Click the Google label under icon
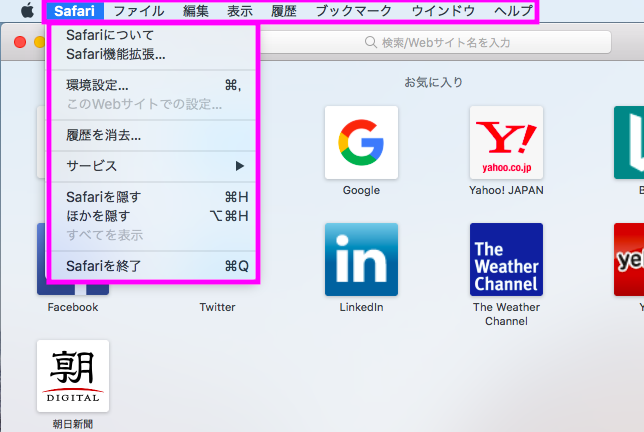 361,190
